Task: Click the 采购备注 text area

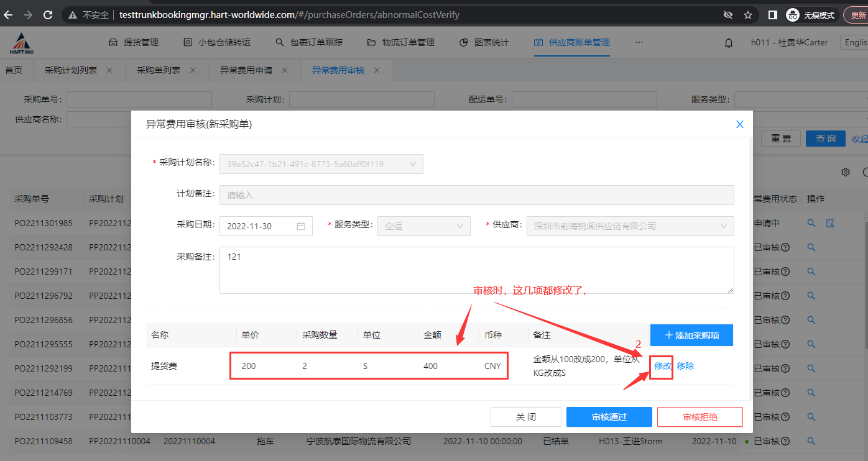Action: click(476, 270)
